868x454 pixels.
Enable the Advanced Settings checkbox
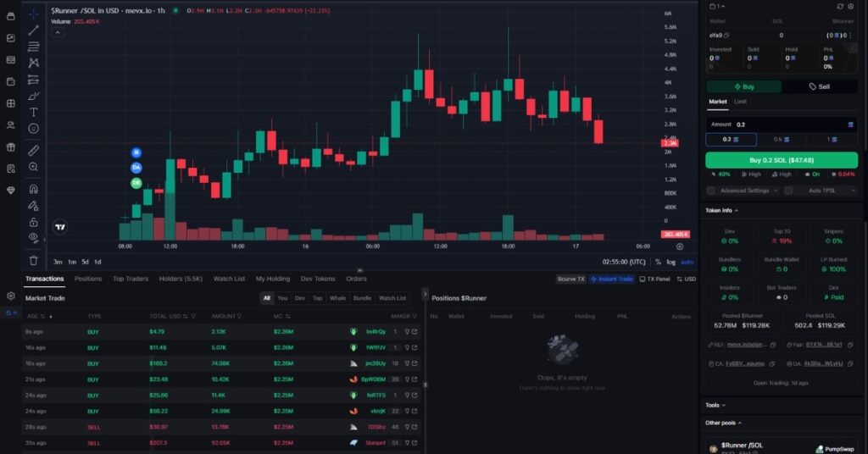(x=711, y=191)
